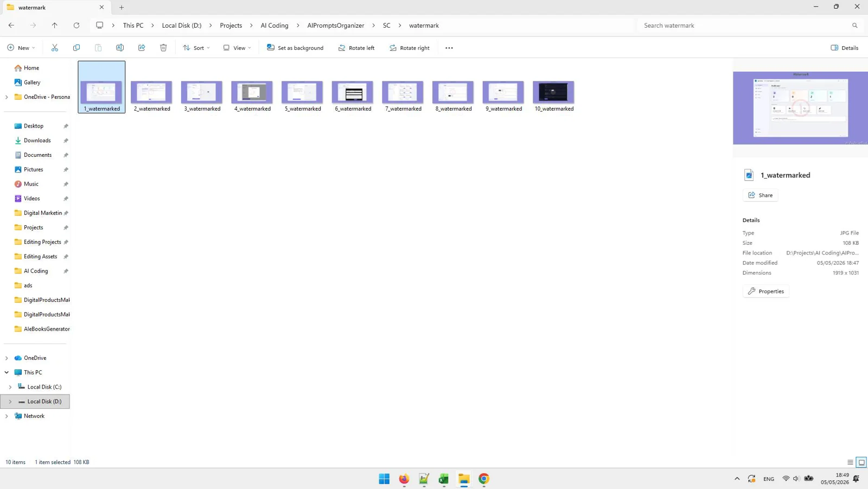
Task: Open the New dropdown menu
Action: pos(21,48)
